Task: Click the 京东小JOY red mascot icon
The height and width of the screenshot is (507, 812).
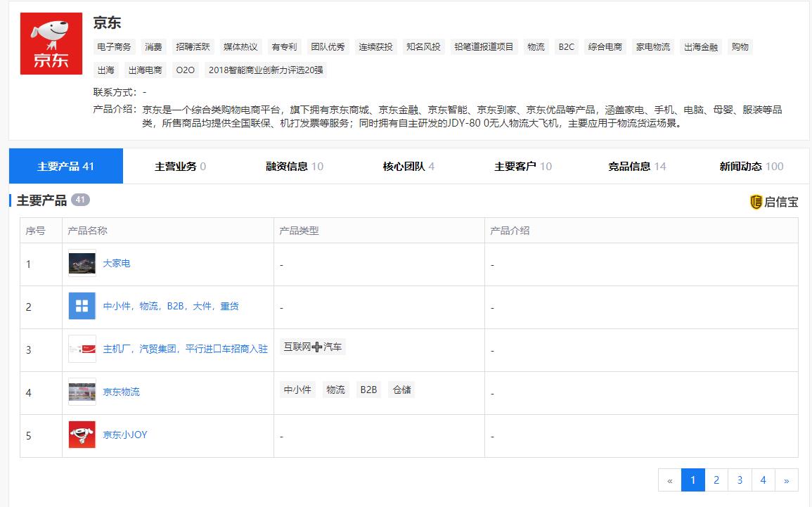Action: (x=82, y=435)
